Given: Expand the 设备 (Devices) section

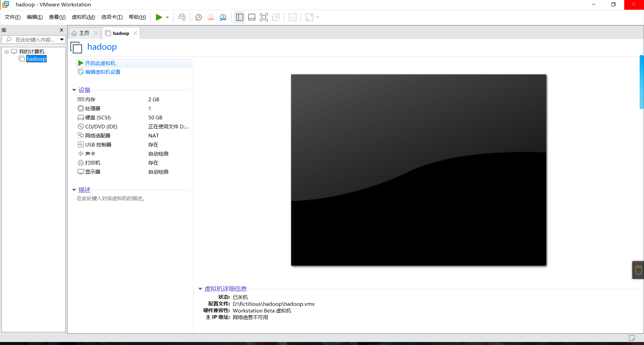Looking at the screenshot, I should (74, 90).
